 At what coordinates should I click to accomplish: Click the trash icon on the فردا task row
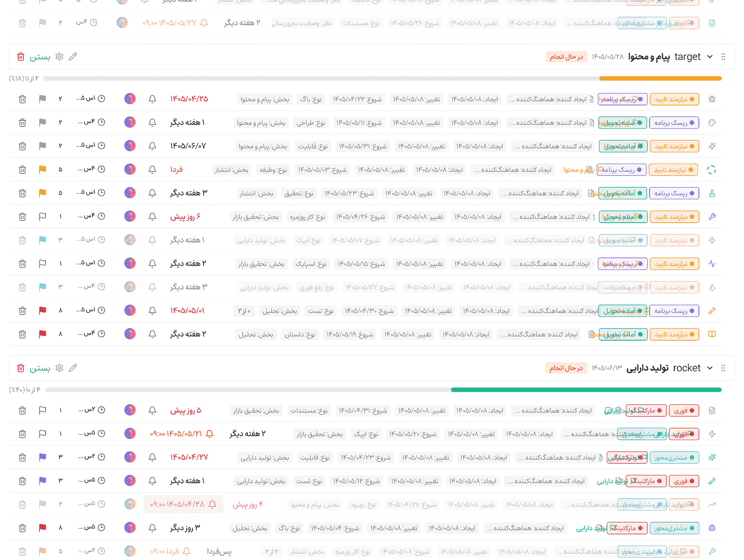(22, 170)
